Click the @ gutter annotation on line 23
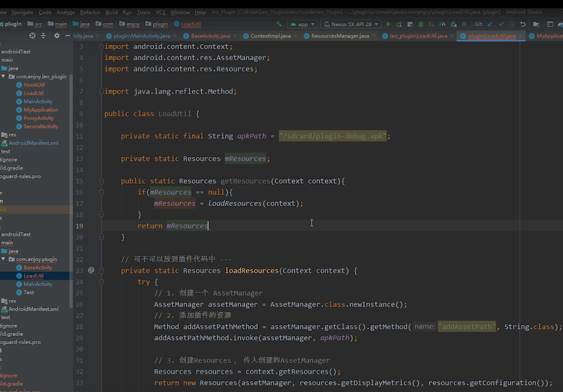The height and width of the screenshot is (392, 563). pos(91,270)
